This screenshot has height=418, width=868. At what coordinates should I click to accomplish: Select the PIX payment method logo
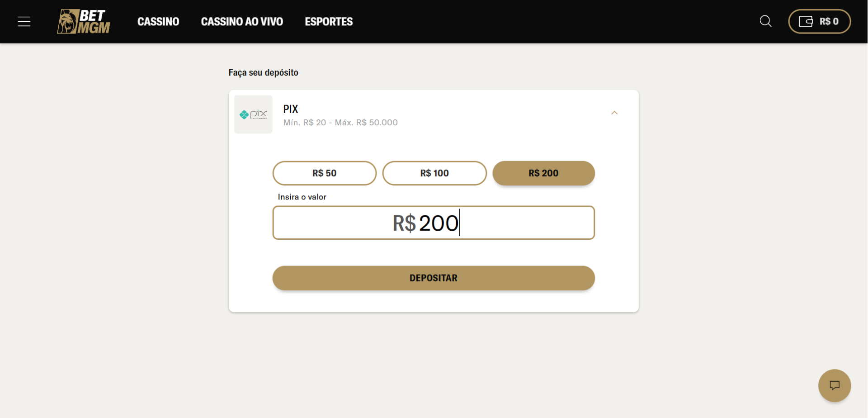[253, 114]
